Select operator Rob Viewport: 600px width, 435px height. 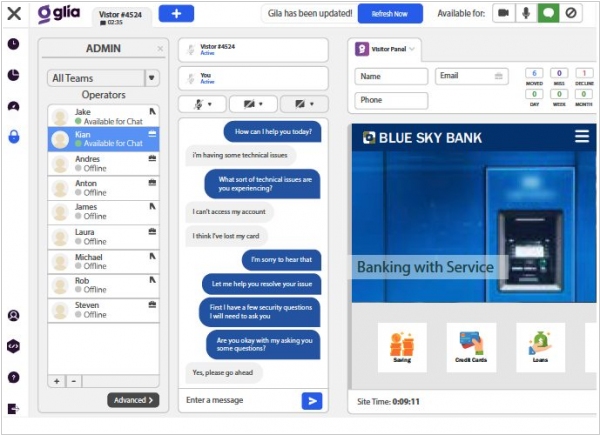[x=103, y=285]
